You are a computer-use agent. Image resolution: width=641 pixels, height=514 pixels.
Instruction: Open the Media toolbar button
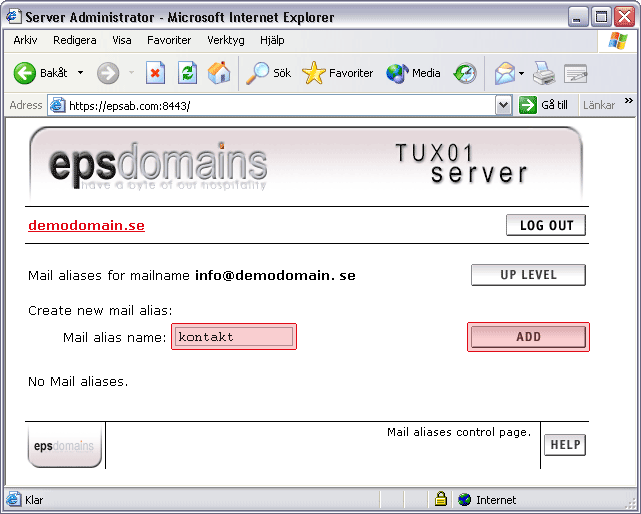click(x=413, y=73)
